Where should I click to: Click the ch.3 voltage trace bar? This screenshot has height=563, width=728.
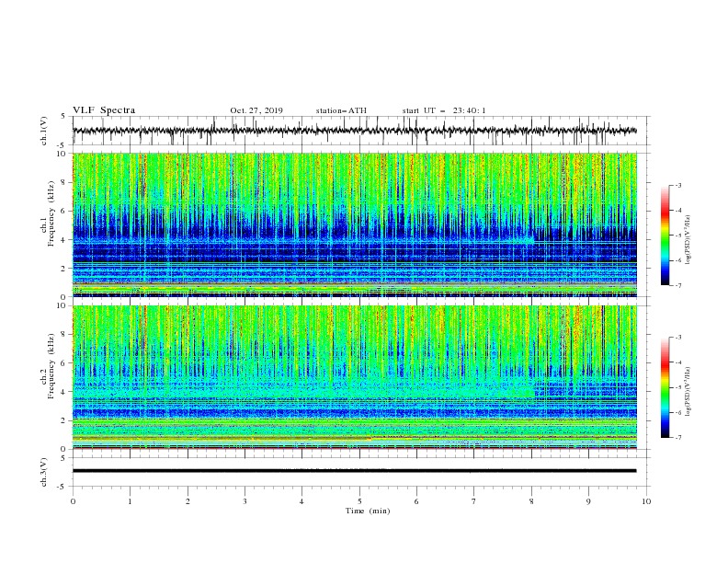tap(354, 471)
